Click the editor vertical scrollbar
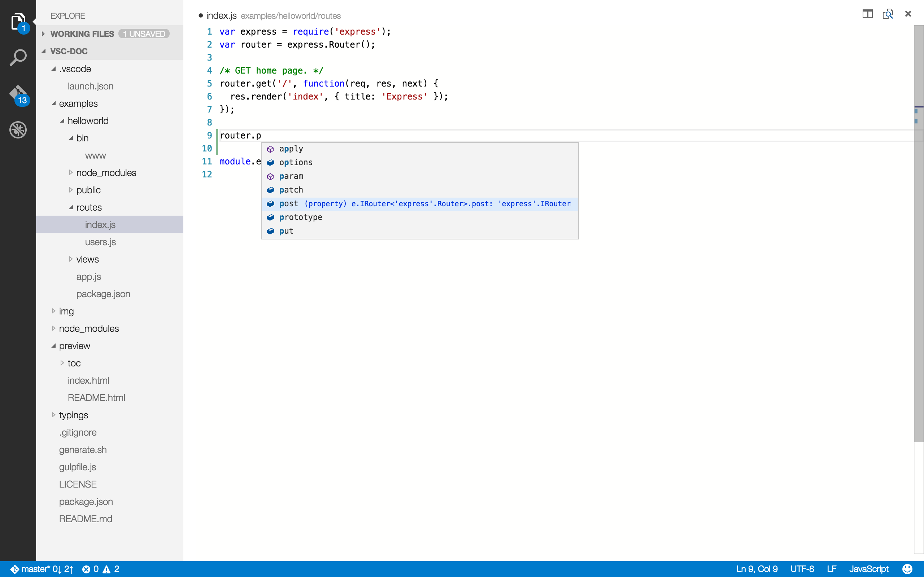924x577 pixels. 918,267
